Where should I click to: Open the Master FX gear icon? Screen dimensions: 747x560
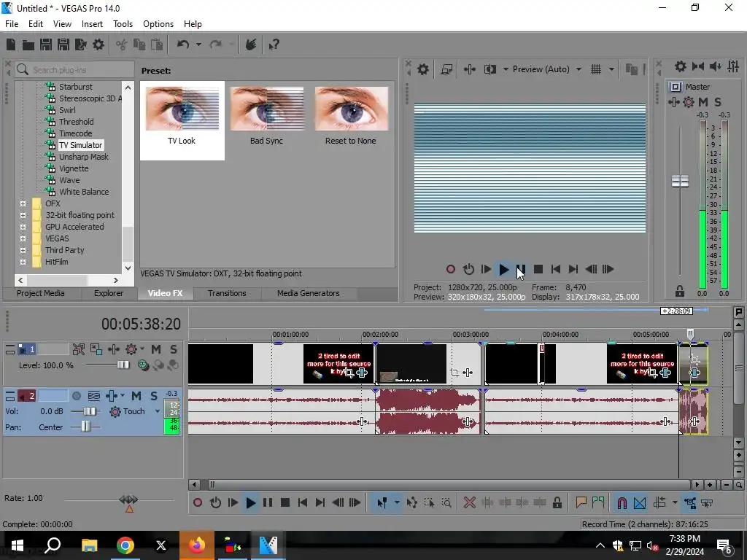pyautogui.click(x=689, y=102)
